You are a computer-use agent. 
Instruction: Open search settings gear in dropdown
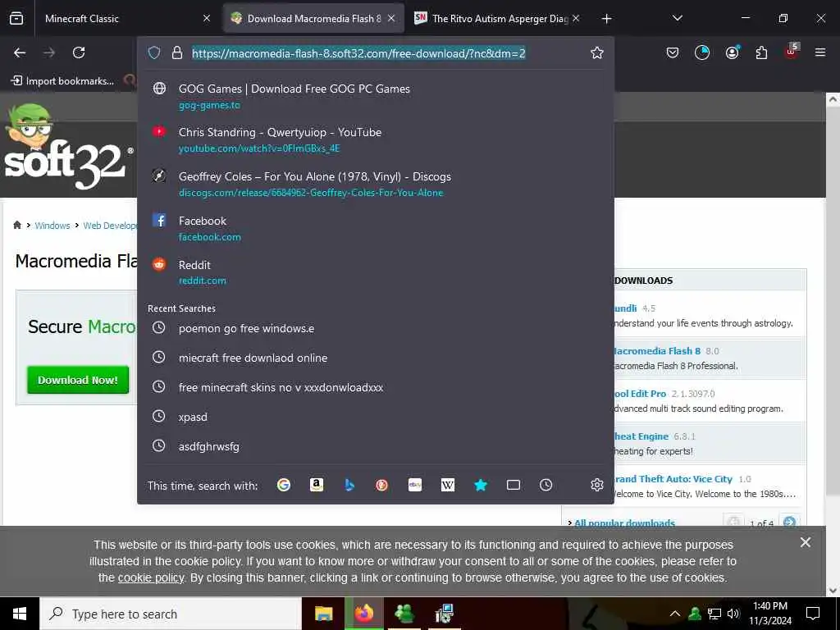pos(597,485)
